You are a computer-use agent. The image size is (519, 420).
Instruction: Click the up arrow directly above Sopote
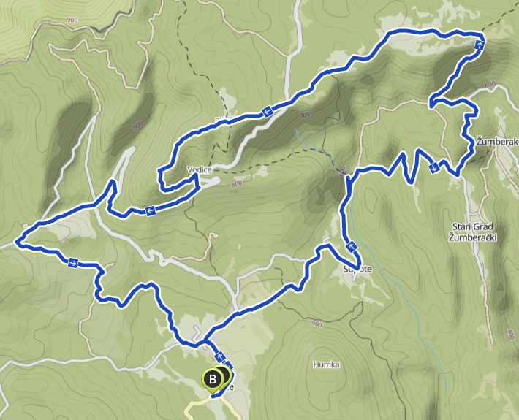[x=351, y=246]
